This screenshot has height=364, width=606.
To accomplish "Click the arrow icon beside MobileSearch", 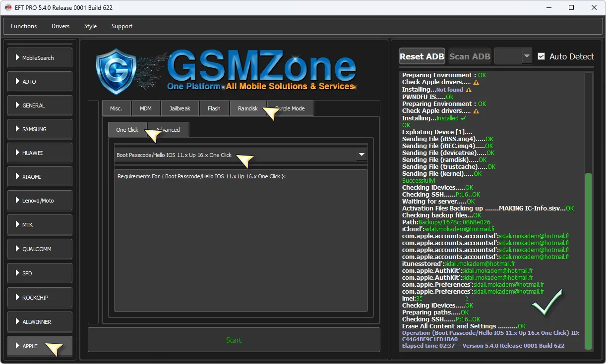I will tap(18, 58).
